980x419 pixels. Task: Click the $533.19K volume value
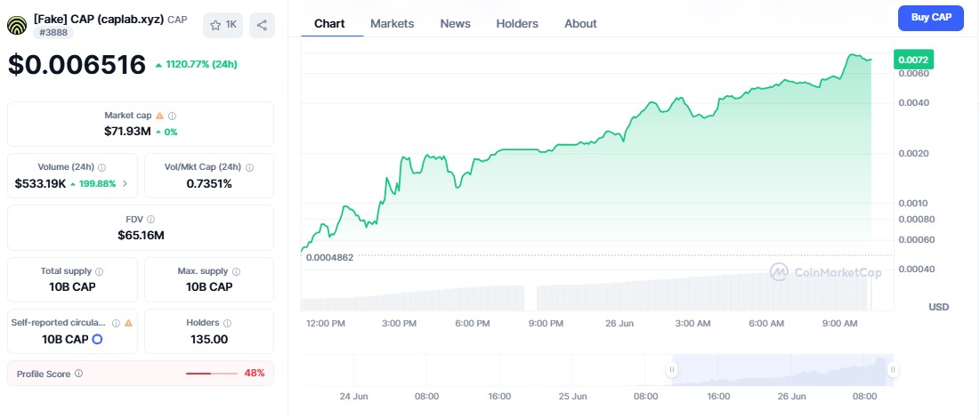(x=41, y=183)
